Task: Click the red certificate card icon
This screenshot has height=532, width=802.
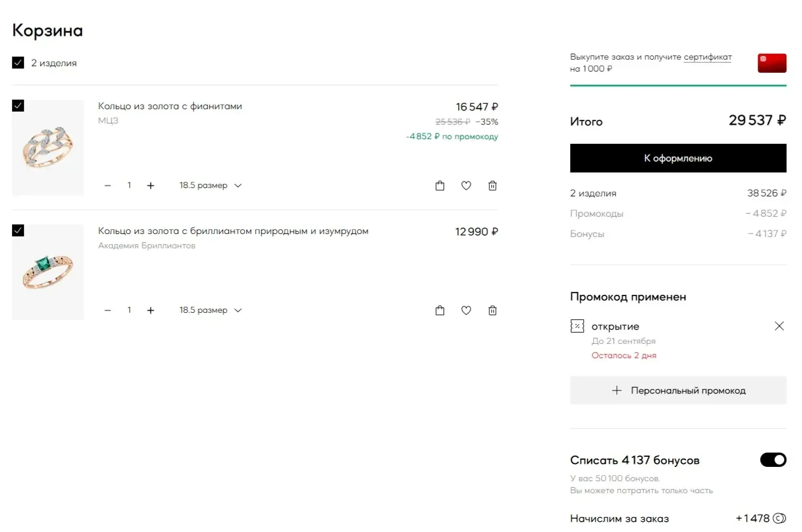Action: tap(772, 63)
